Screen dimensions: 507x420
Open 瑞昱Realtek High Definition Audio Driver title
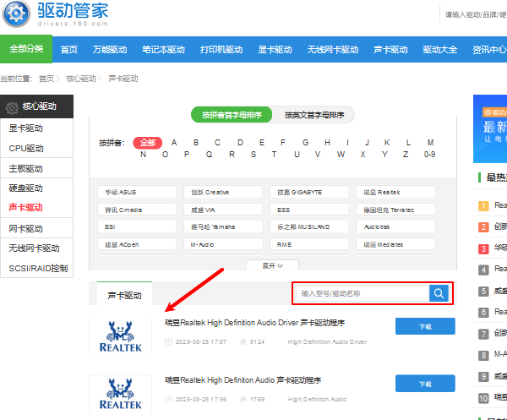255,323
